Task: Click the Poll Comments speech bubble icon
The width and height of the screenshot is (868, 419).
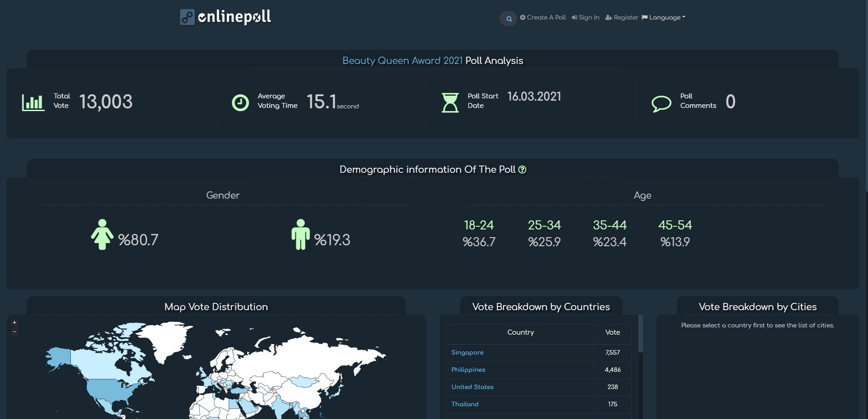Action: [x=661, y=103]
